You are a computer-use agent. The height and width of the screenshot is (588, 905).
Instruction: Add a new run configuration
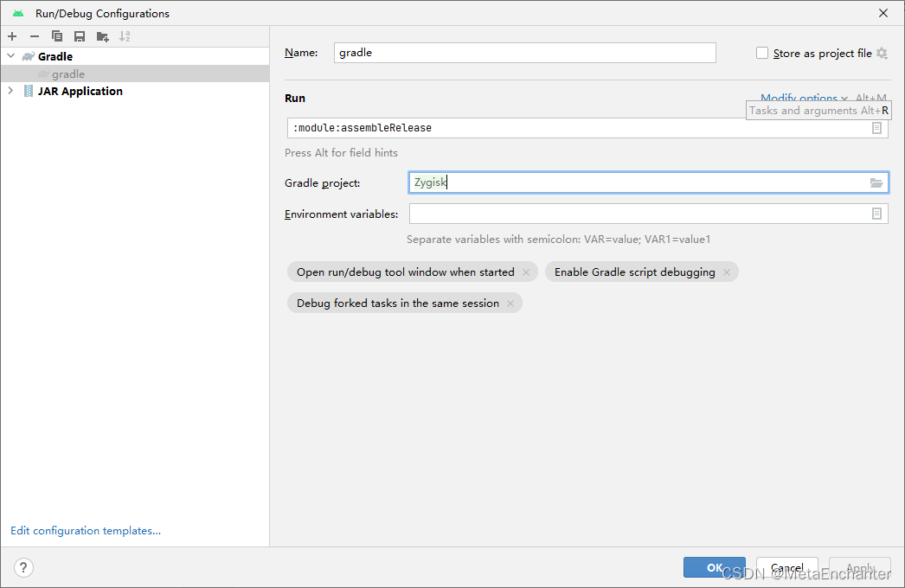point(12,36)
